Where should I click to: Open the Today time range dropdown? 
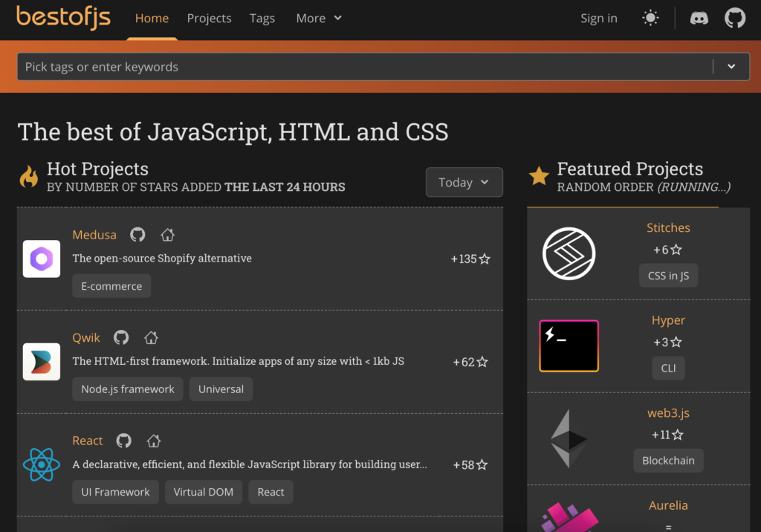pos(464,182)
